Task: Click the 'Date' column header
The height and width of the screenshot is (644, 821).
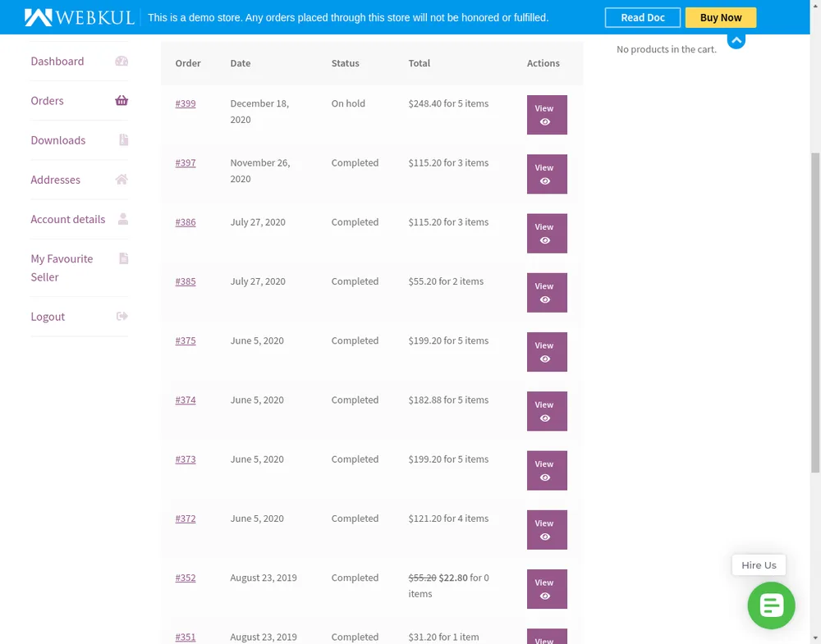Action: point(241,63)
